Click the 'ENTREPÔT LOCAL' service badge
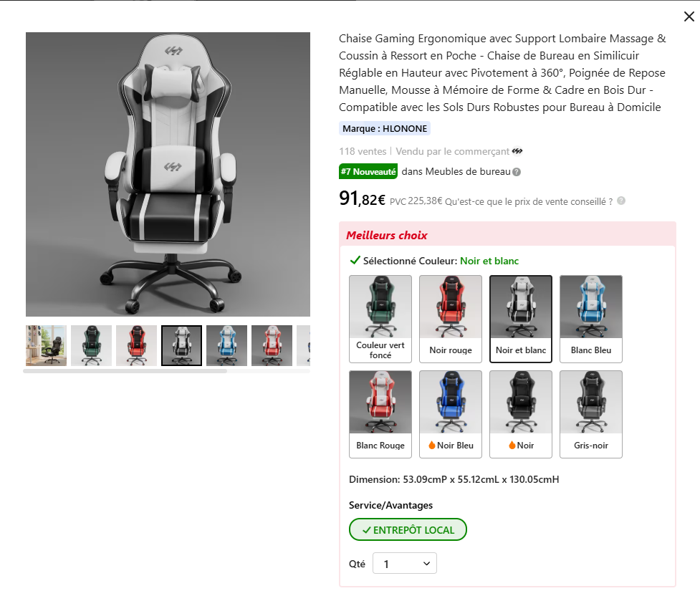The image size is (700, 596). pos(408,529)
